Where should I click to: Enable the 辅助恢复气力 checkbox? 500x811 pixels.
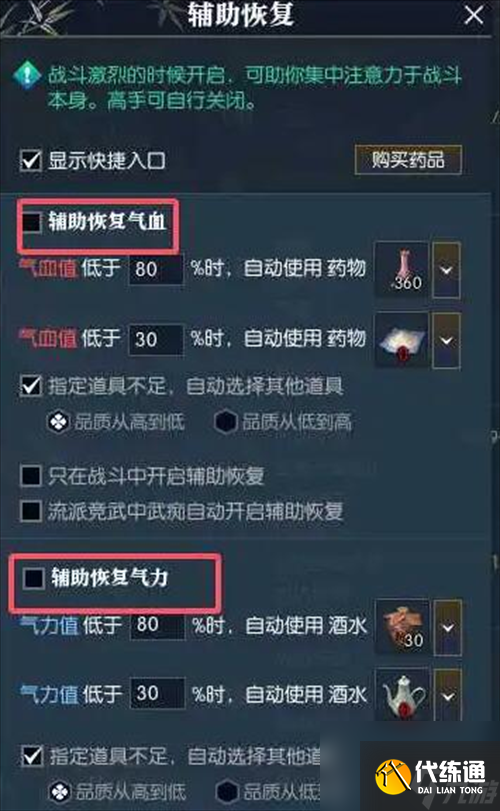(34, 578)
